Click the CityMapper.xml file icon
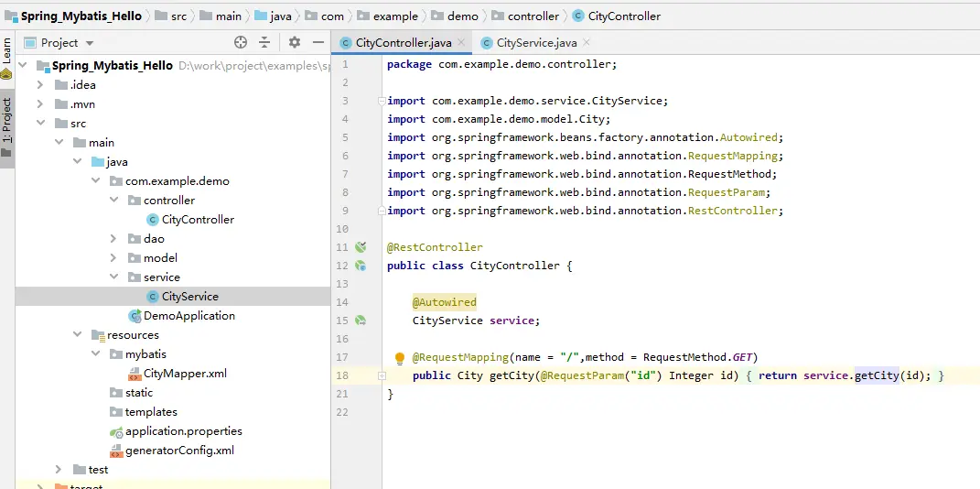This screenshot has height=489, width=980. (135, 374)
